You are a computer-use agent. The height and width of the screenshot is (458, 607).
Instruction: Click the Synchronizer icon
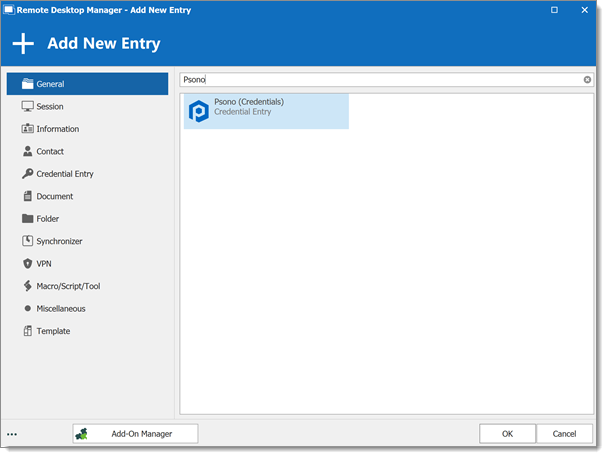[27, 241]
